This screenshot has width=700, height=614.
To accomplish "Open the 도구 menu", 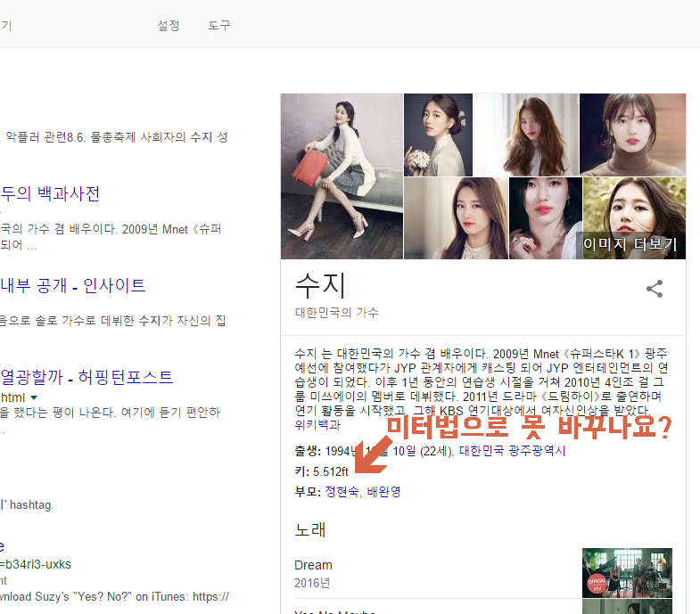I will [x=219, y=25].
